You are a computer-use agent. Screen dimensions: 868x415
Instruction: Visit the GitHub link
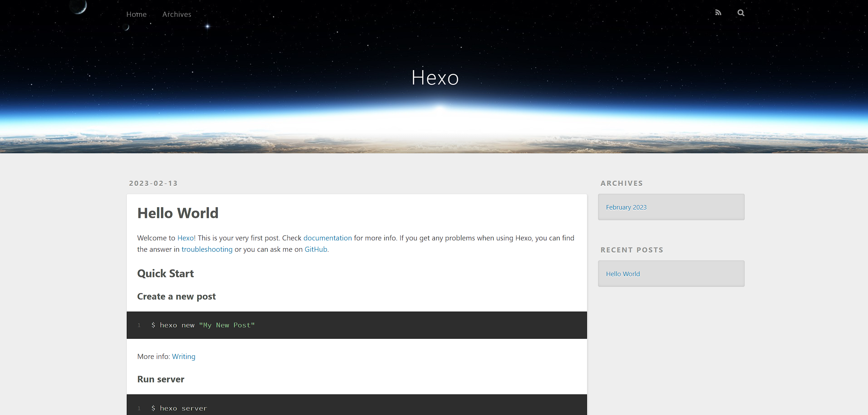[316, 249]
